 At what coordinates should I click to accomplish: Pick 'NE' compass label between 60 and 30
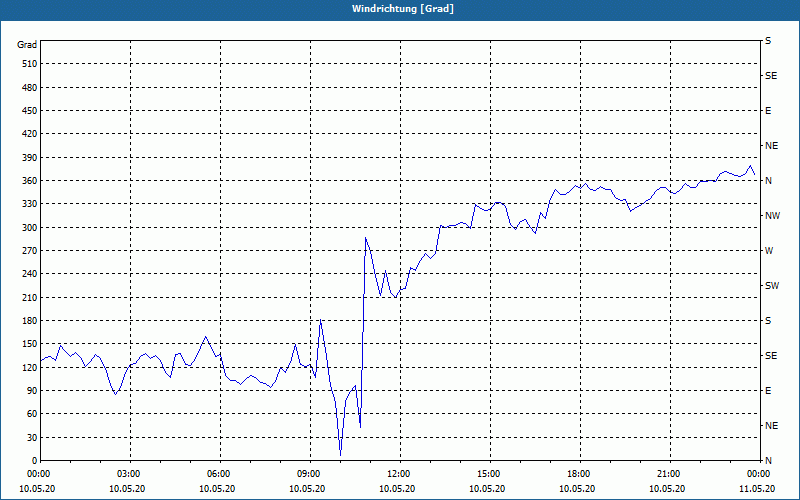[x=771, y=426]
